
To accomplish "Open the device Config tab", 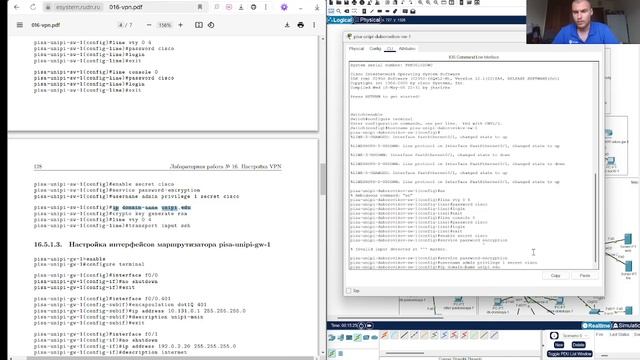I will (x=375, y=49).
